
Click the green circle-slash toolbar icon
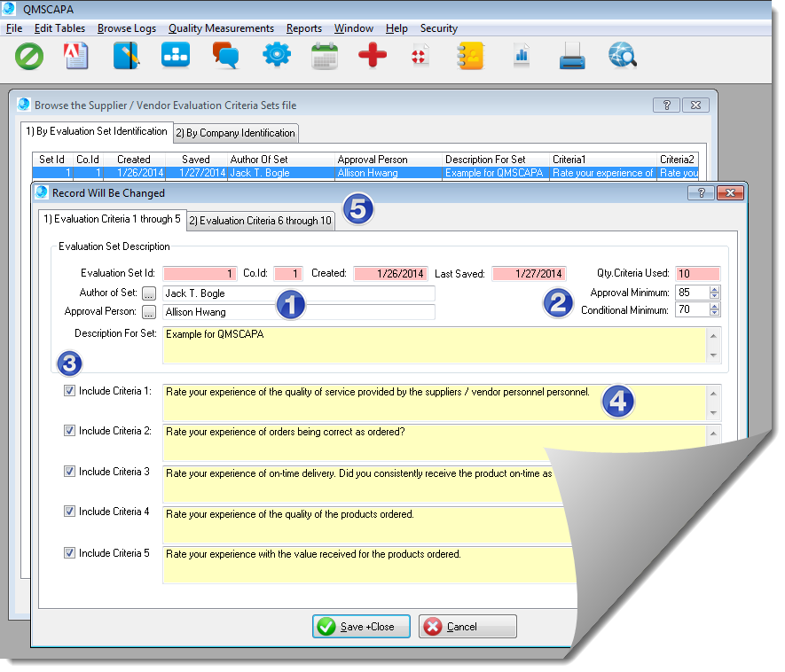[x=29, y=57]
